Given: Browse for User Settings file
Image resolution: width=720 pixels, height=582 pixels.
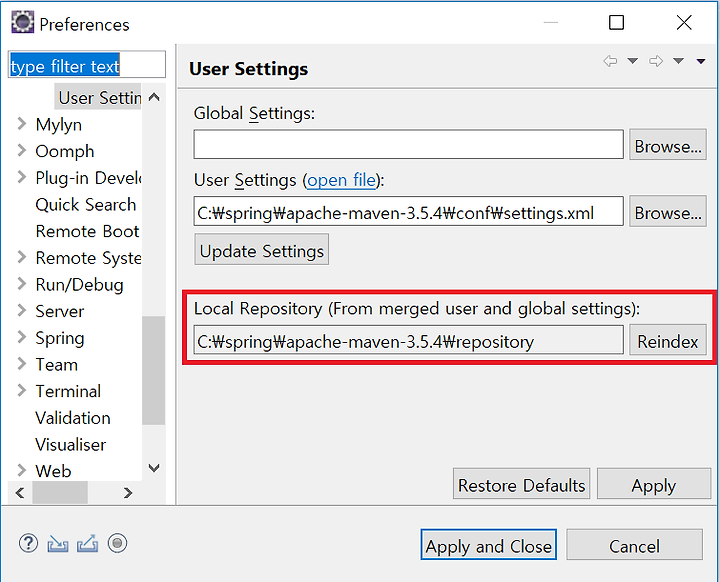Looking at the screenshot, I should (x=668, y=211).
